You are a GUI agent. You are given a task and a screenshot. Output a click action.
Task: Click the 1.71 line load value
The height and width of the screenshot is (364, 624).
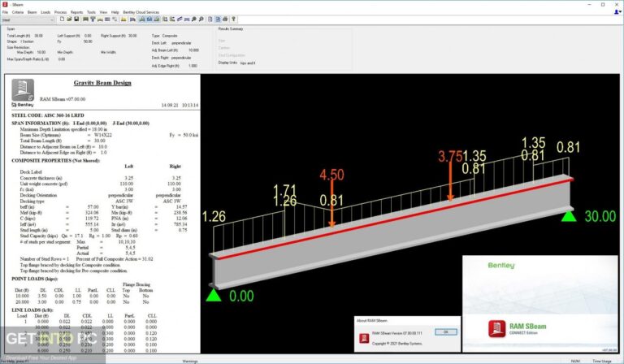pyautogui.click(x=285, y=189)
